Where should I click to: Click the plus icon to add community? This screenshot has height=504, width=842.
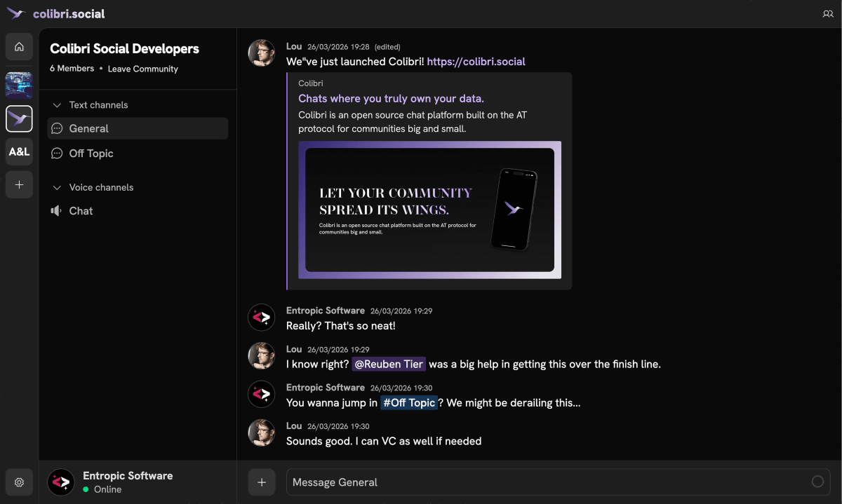tap(19, 185)
